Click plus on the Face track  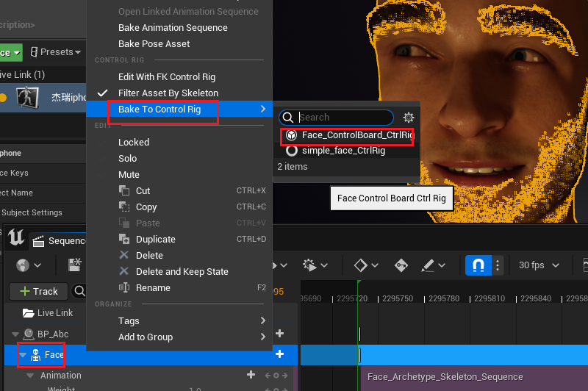pos(279,354)
